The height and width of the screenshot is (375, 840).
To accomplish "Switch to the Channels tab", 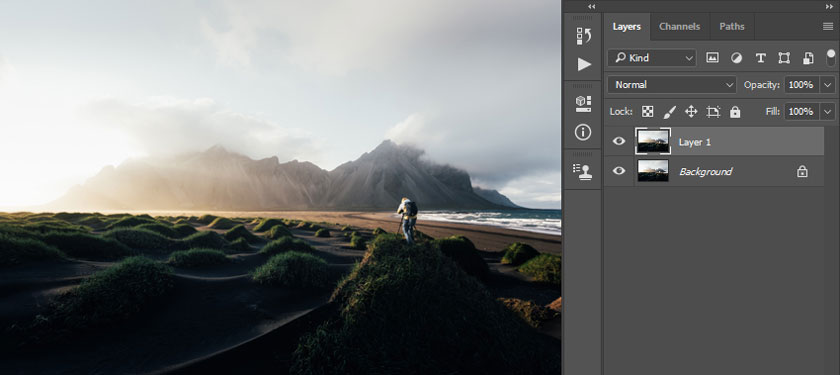I will 679,26.
